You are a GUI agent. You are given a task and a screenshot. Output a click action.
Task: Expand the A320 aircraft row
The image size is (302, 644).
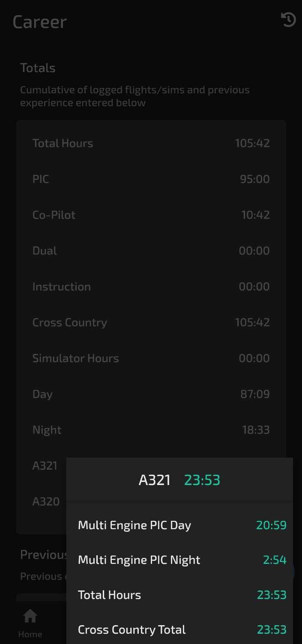point(46,501)
